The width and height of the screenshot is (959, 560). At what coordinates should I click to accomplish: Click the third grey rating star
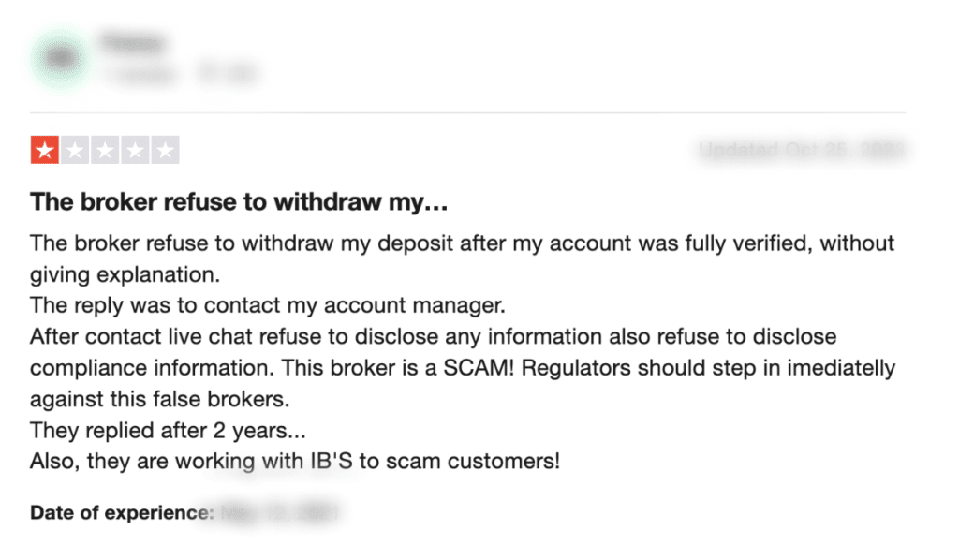point(105,150)
